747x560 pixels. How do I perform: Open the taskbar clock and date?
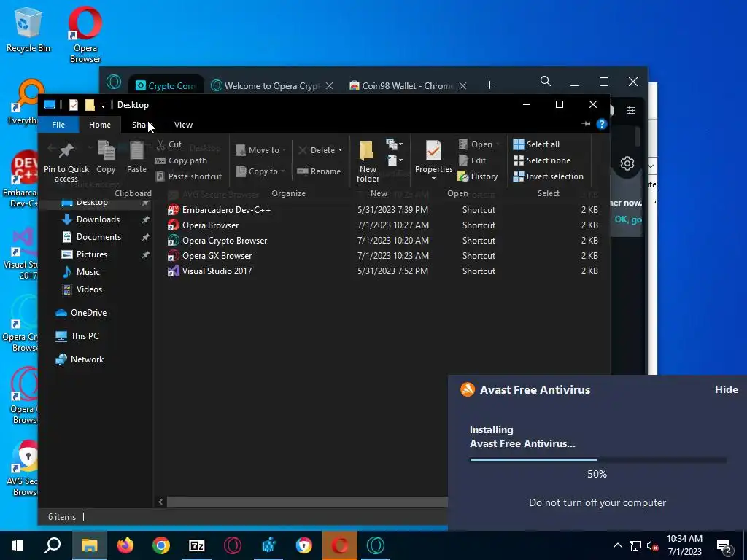click(684, 545)
